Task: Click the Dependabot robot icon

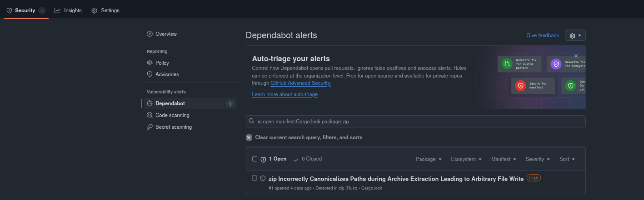Action: (x=150, y=103)
